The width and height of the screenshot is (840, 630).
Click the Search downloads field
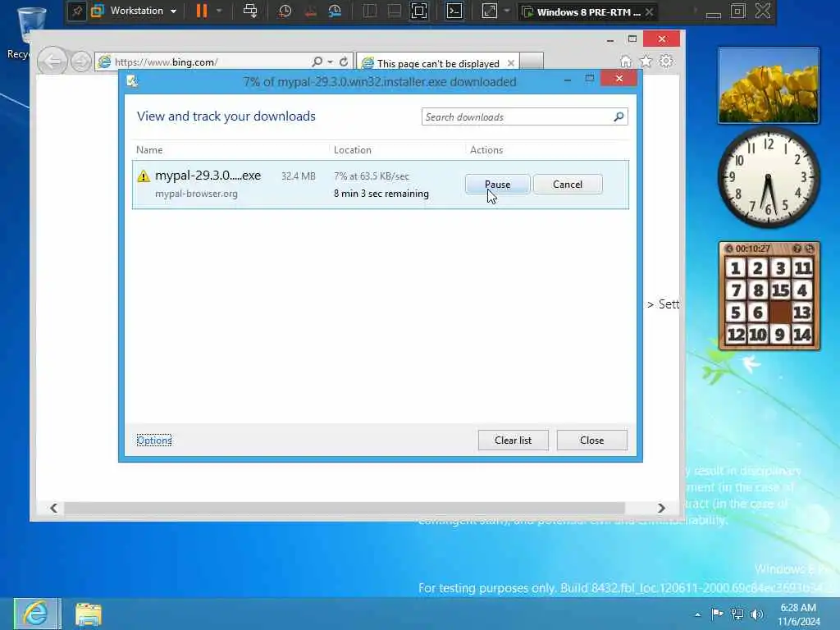(517, 116)
